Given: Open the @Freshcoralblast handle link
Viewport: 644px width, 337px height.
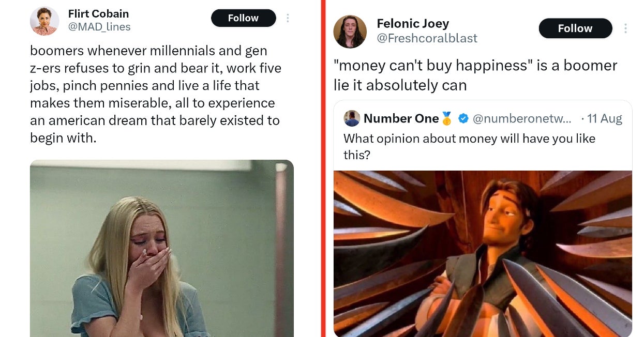Looking at the screenshot, I should click(x=427, y=38).
